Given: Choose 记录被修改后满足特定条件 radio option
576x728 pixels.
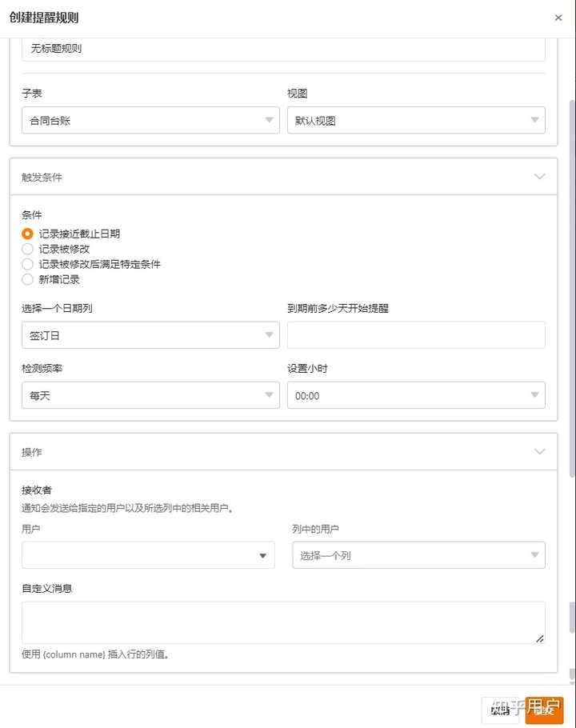Looking at the screenshot, I should tap(27, 264).
